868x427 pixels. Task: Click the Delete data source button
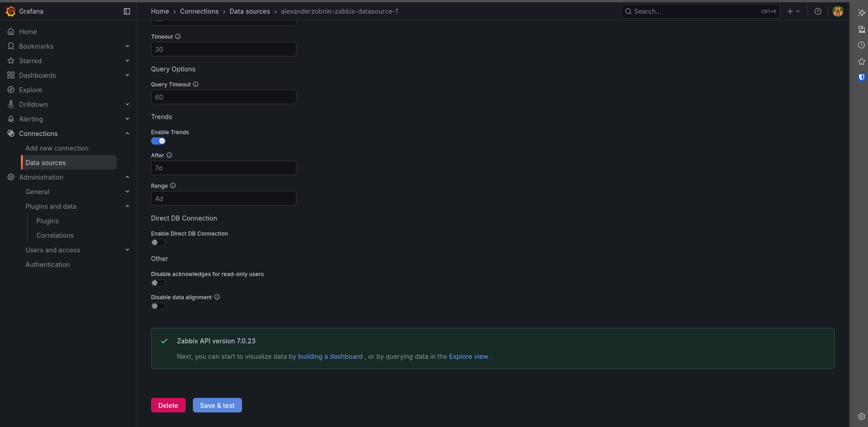[168, 406]
